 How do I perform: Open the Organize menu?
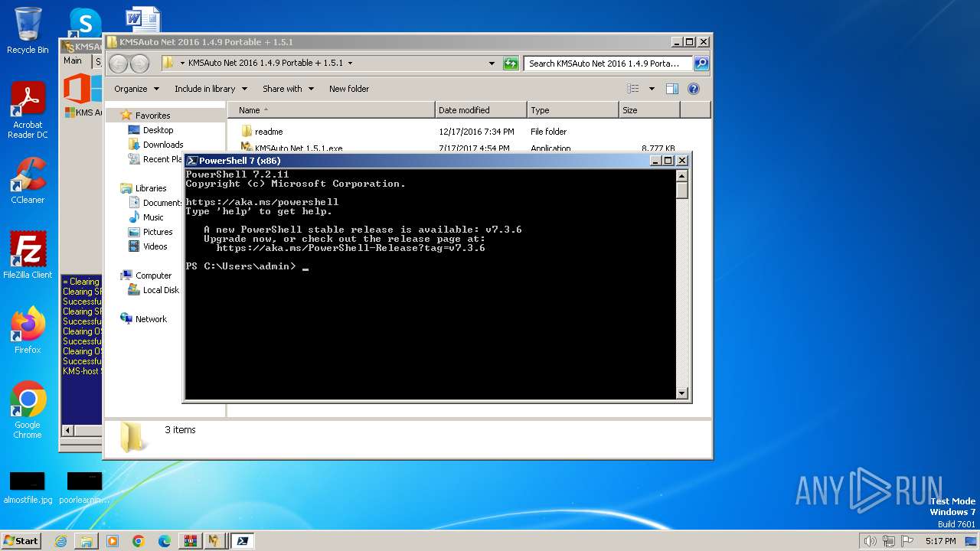click(x=136, y=89)
